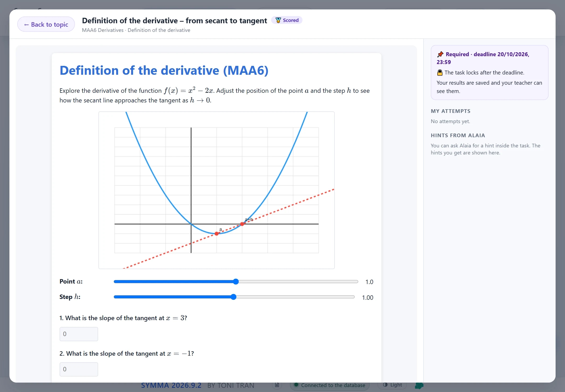This screenshot has height=392, width=565.
Task: Click the round icon button left of database status
Action: point(277,385)
